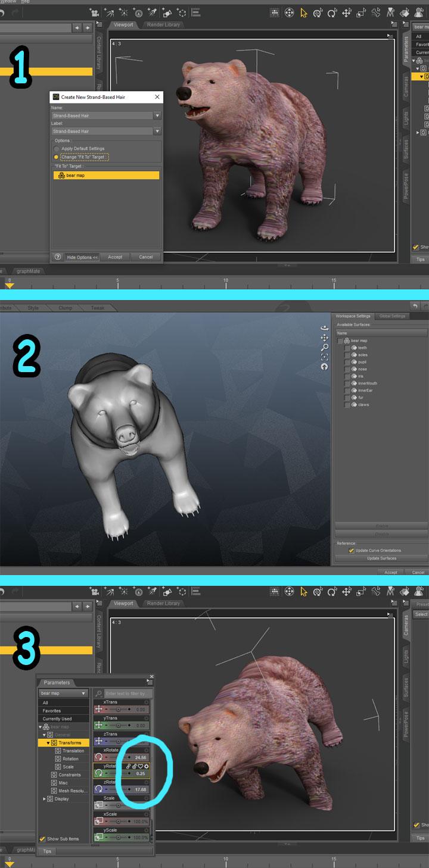This screenshot has width=429, height=868.
Task: Select the Mesh Resolu... item in Parameters tree
Action: pos(71,791)
